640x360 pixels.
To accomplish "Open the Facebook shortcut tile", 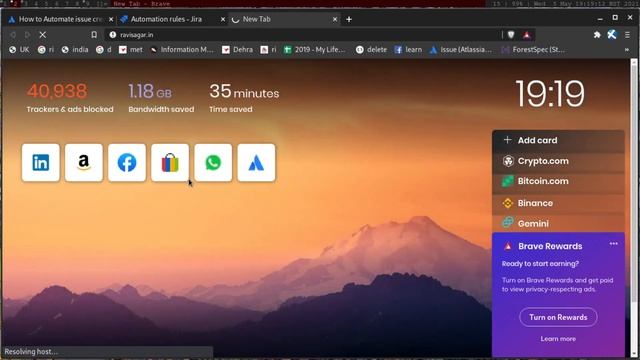I will (127, 162).
